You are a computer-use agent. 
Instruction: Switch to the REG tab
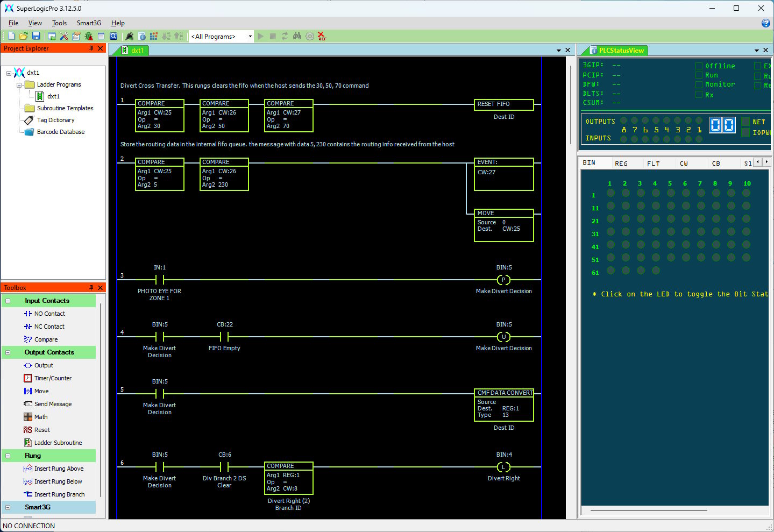(621, 164)
